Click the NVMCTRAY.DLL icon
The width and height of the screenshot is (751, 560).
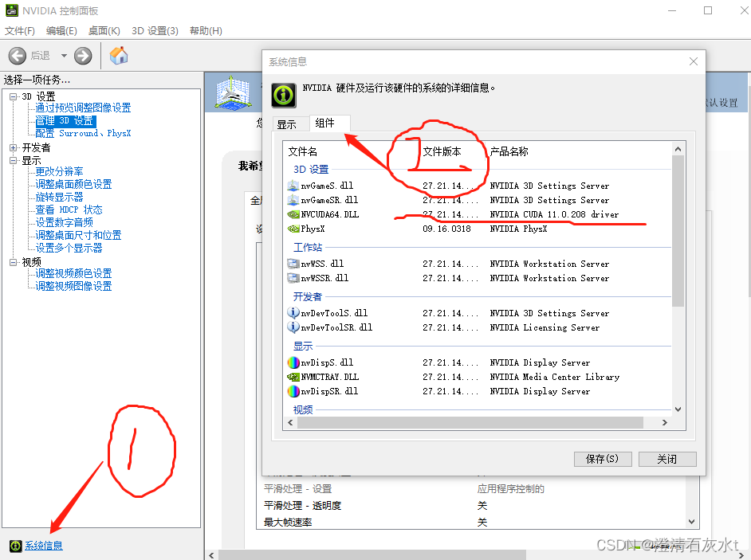[293, 377]
